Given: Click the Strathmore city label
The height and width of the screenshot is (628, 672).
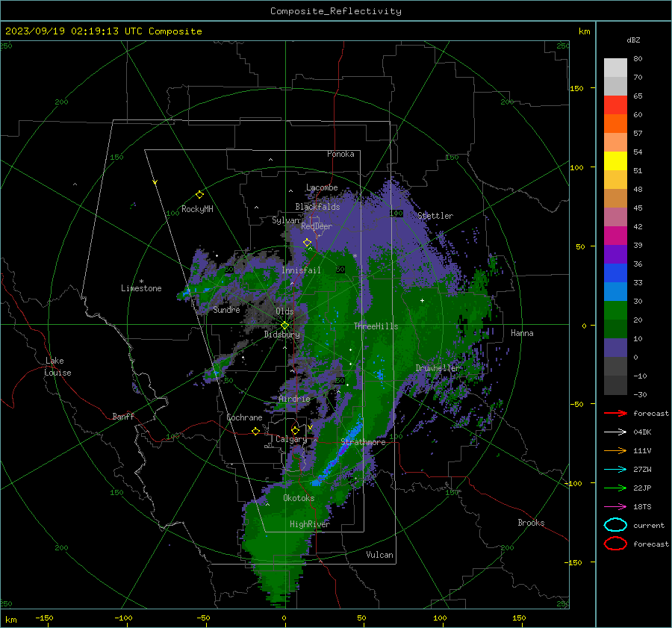Looking at the screenshot, I should point(363,442).
